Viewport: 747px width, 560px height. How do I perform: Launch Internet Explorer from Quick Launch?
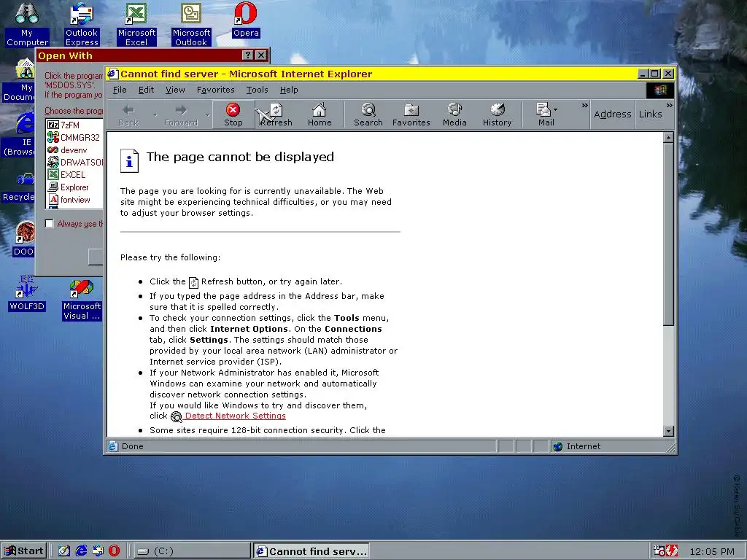(x=81, y=551)
